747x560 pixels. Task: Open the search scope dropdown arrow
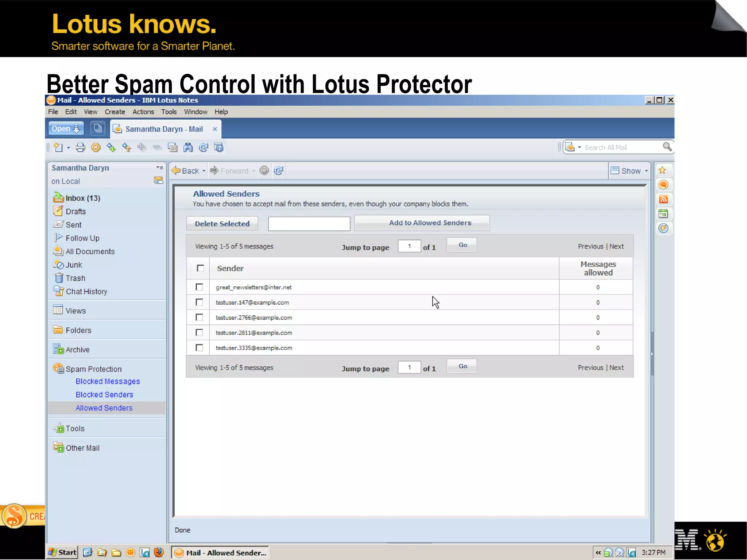pos(579,147)
